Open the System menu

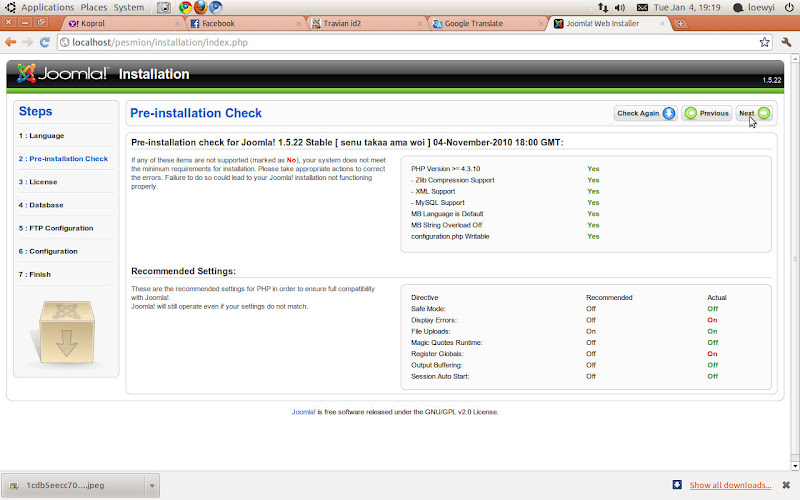pyautogui.click(x=129, y=7)
